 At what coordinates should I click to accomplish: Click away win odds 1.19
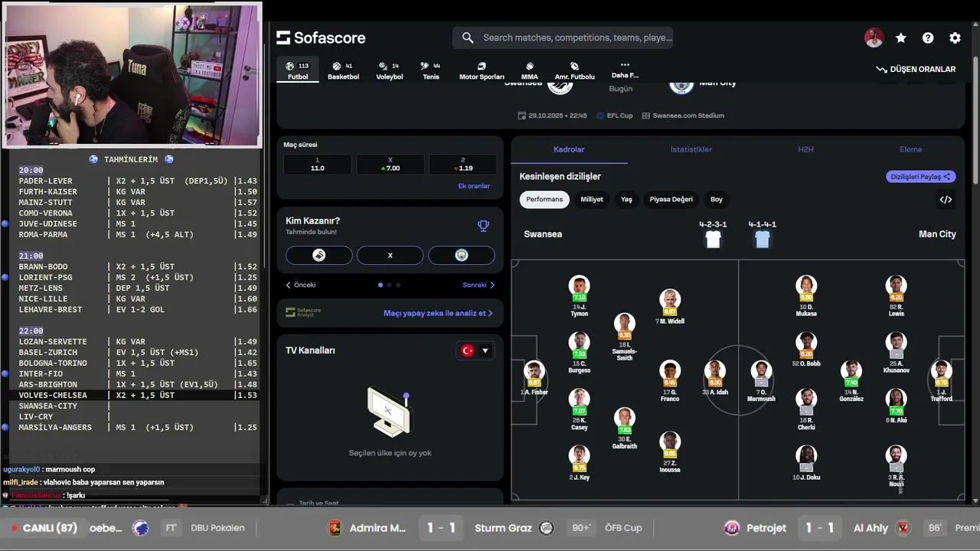point(462,164)
